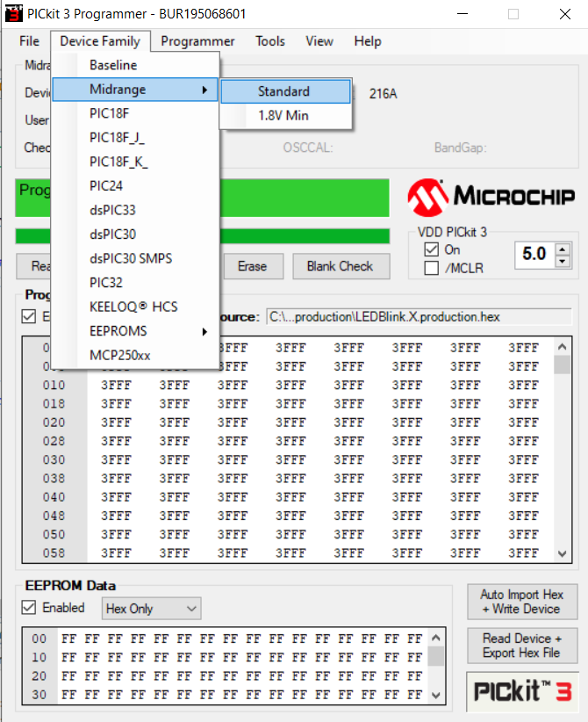
Task: Click the VDD voltage value 5.0 field
Action: (x=534, y=254)
